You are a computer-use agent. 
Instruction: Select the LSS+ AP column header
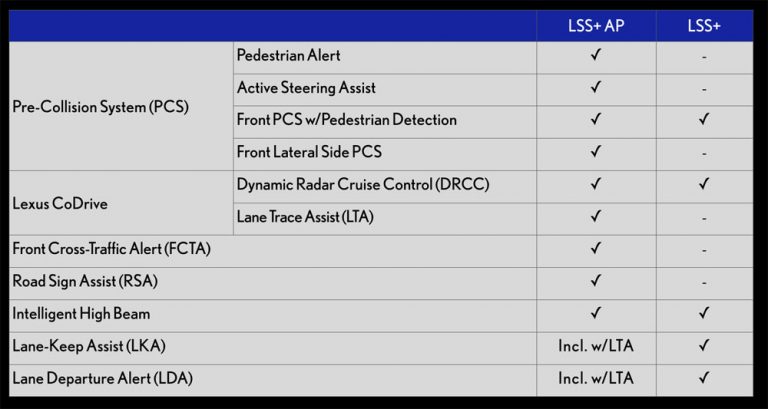[x=596, y=24]
